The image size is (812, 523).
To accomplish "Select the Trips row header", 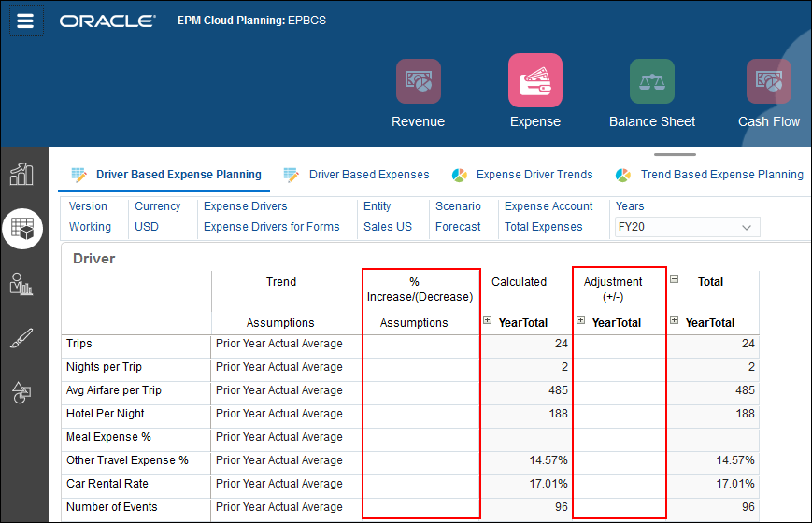I will tap(136, 346).
